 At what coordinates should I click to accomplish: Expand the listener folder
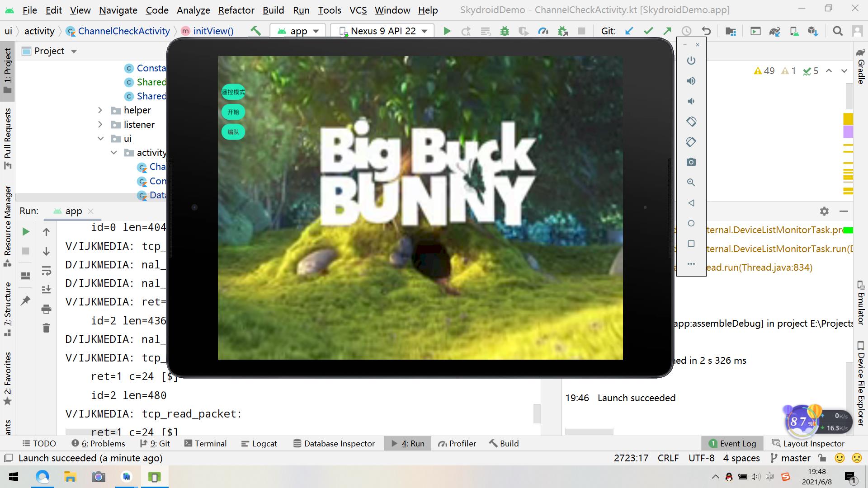(100, 125)
